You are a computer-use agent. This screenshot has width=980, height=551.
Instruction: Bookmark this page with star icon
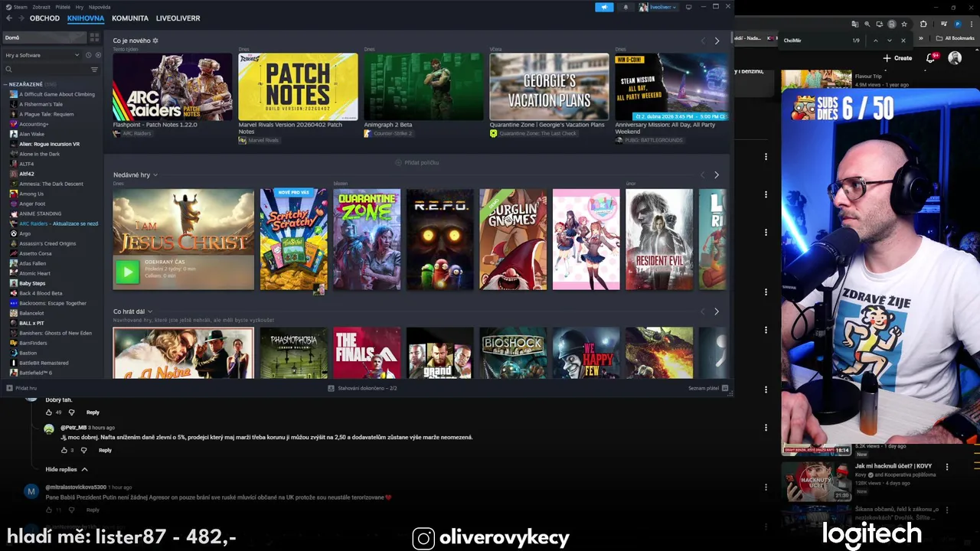point(904,24)
